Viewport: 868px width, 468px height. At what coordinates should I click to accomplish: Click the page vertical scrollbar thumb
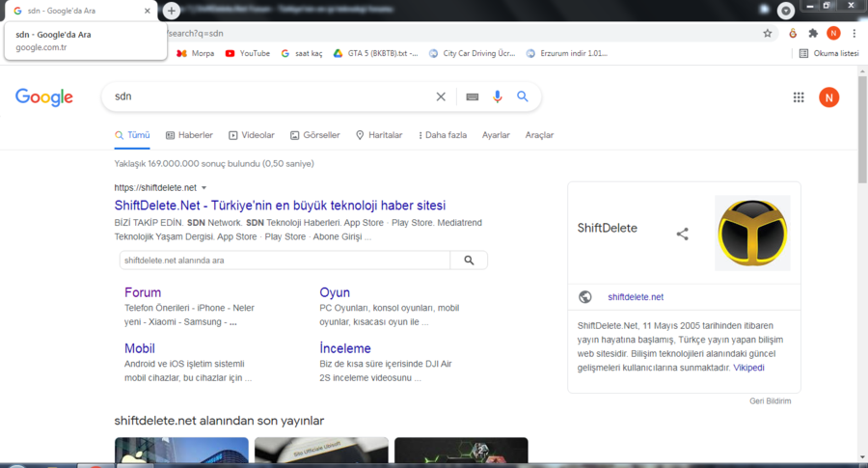click(x=862, y=130)
